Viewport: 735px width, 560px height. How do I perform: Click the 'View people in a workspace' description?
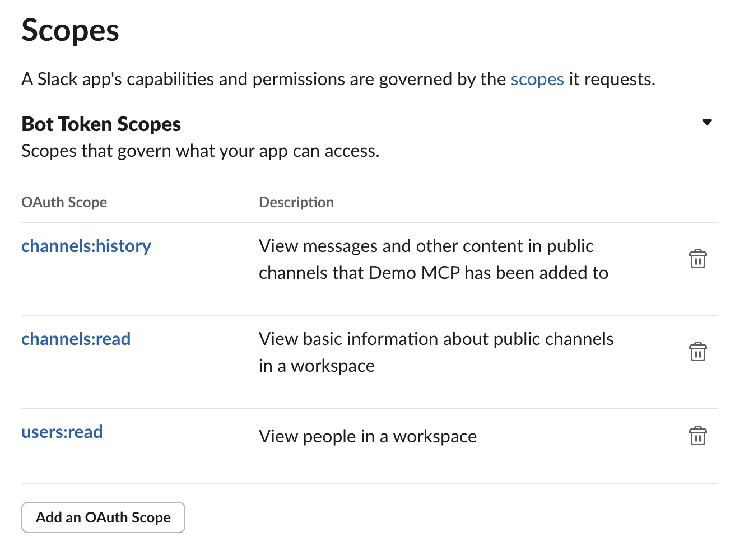(x=367, y=437)
